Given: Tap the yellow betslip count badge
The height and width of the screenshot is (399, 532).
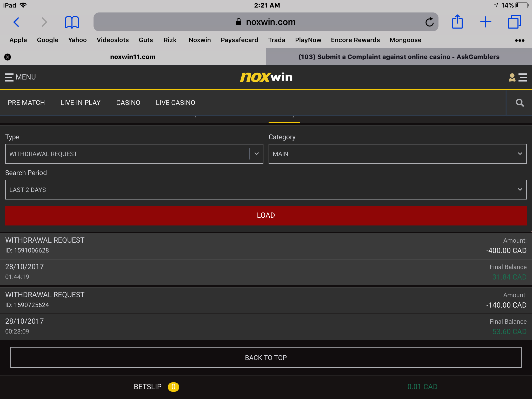Looking at the screenshot, I should coord(173,387).
